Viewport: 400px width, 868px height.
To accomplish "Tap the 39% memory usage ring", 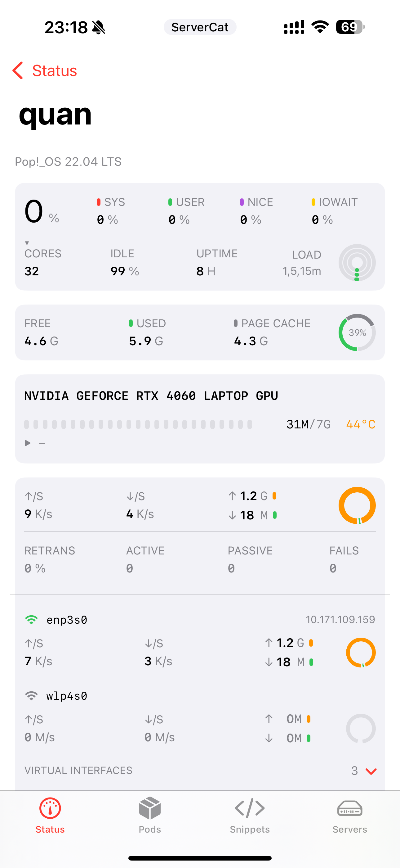I will tap(357, 333).
